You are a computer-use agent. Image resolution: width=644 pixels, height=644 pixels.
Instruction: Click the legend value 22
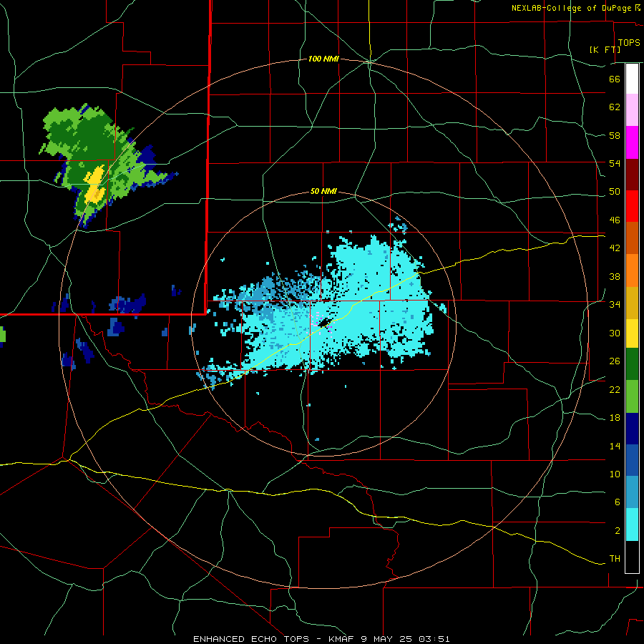click(615, 389)
